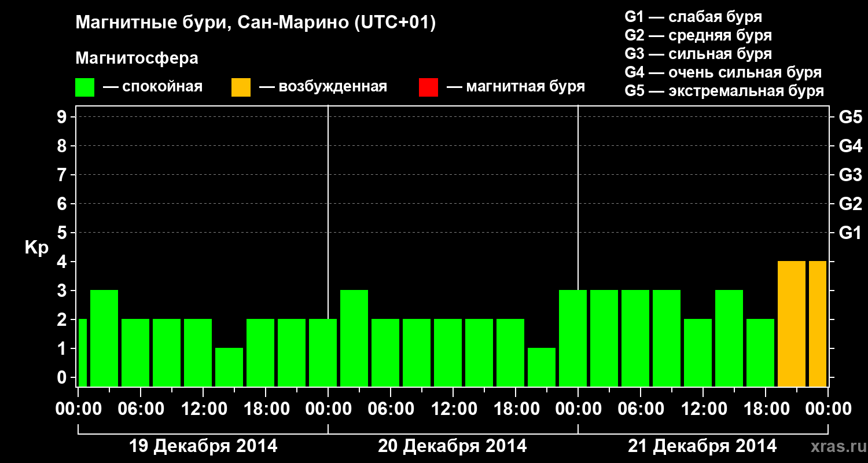Click the wider orange Kp 4 bar
This screenshot has height=463, width=868.
(792, 324)
